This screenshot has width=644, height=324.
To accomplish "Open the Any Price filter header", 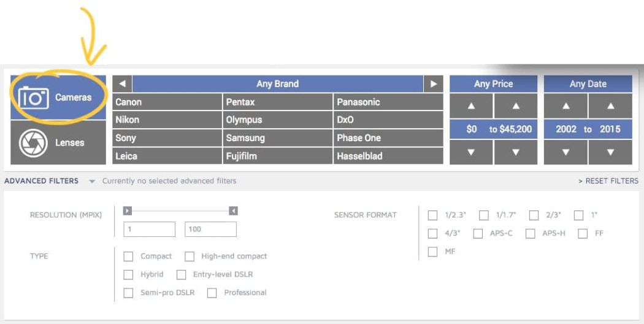I will pos(493,84).
